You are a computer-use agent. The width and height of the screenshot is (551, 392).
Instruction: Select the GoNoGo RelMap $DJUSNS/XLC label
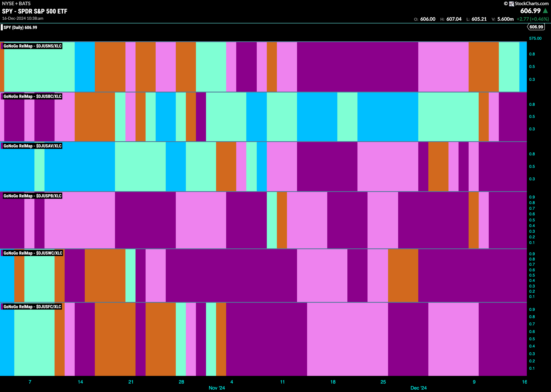pos(32,46)
